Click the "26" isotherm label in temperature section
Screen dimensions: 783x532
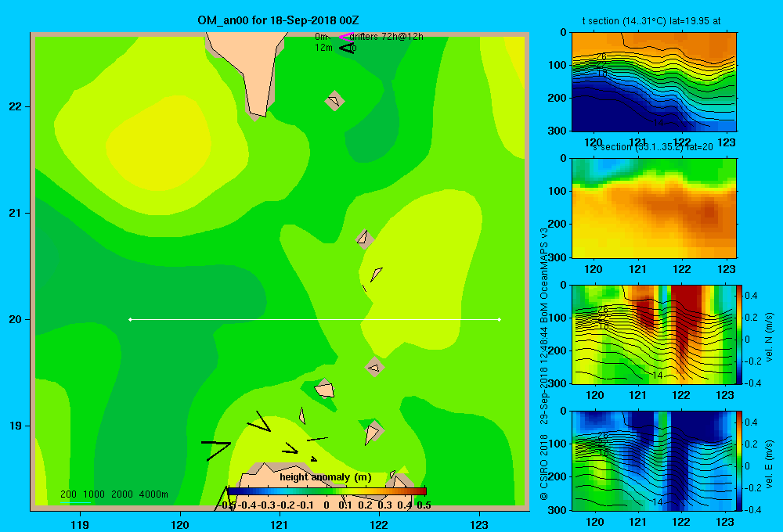click(x=601, y=57)
